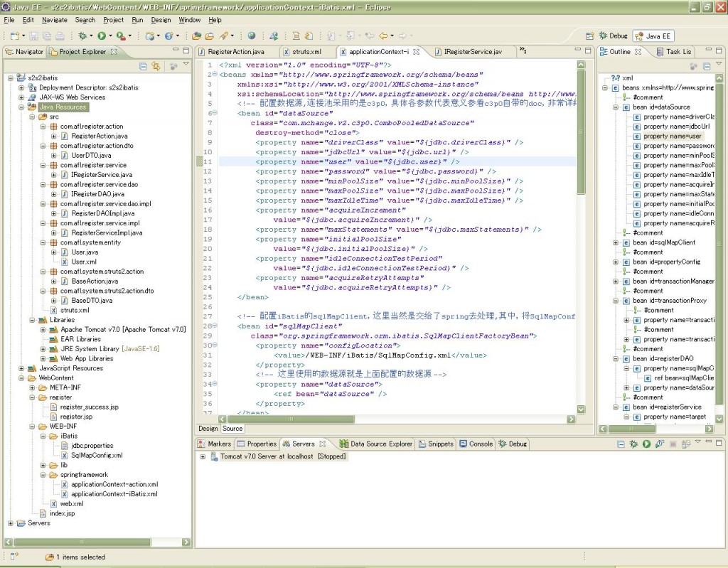
Task: Click the green Run button in main toolbar
Action: coord(102,36)
